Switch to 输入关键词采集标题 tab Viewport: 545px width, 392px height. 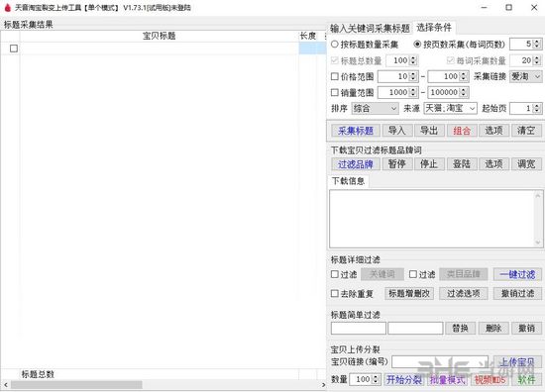(x=370, y=28)
